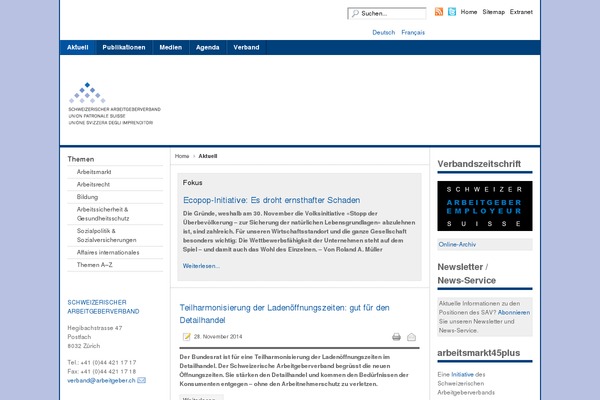Open the Verband menu
The image size is (600, 400).
tap(246, 47)
